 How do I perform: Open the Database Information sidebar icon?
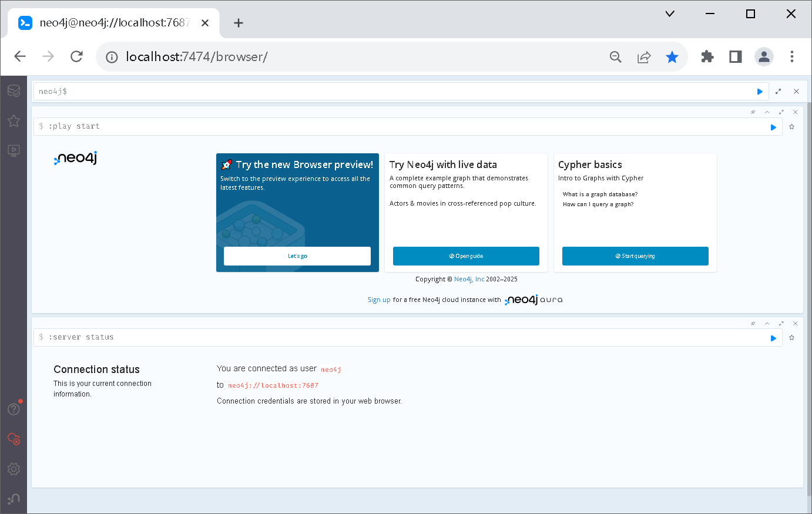[14, 91]
